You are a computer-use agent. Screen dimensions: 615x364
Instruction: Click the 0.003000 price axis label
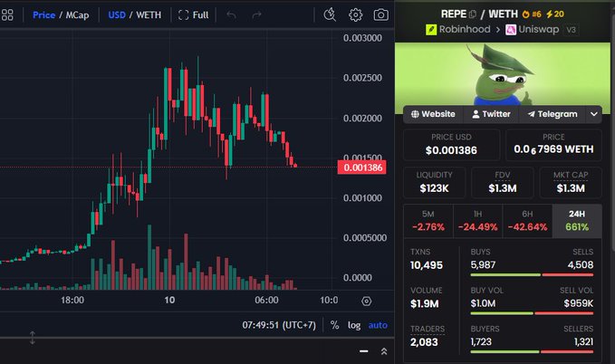click(x=362, y=38)
